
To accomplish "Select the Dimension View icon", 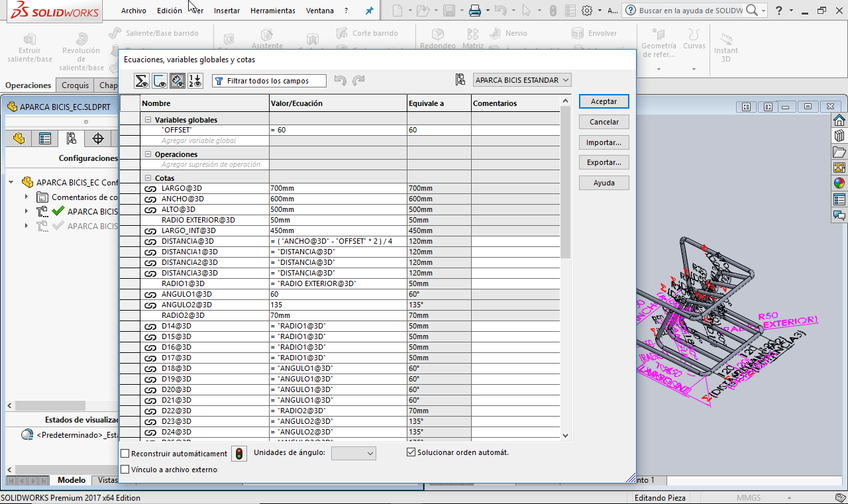I will pyautogui.click(x=178, y=81).
